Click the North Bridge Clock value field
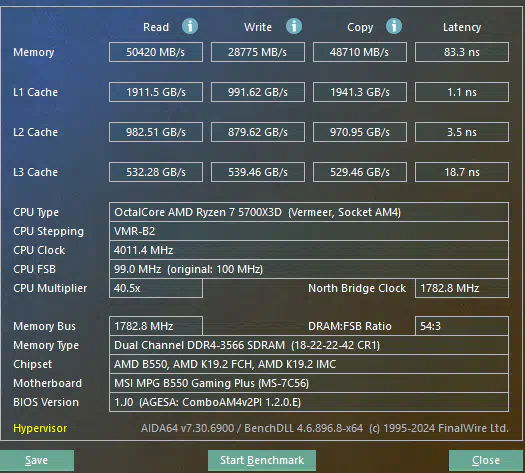The image size is (525, 473). [x=462, y=288]
